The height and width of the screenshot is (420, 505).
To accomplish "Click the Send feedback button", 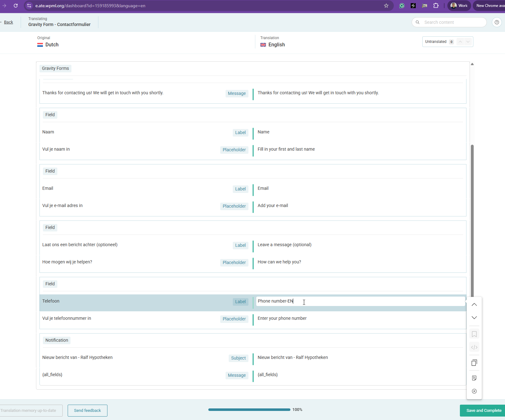I will click(x=87, y=411).
